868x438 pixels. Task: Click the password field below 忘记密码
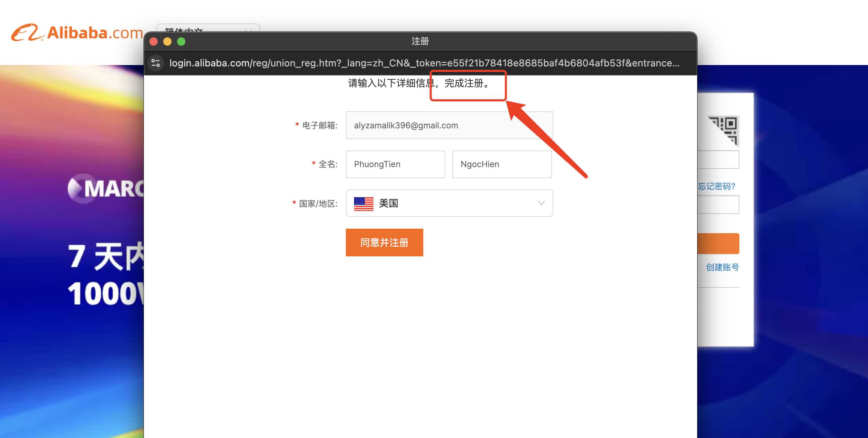click(x=718, y=204)
